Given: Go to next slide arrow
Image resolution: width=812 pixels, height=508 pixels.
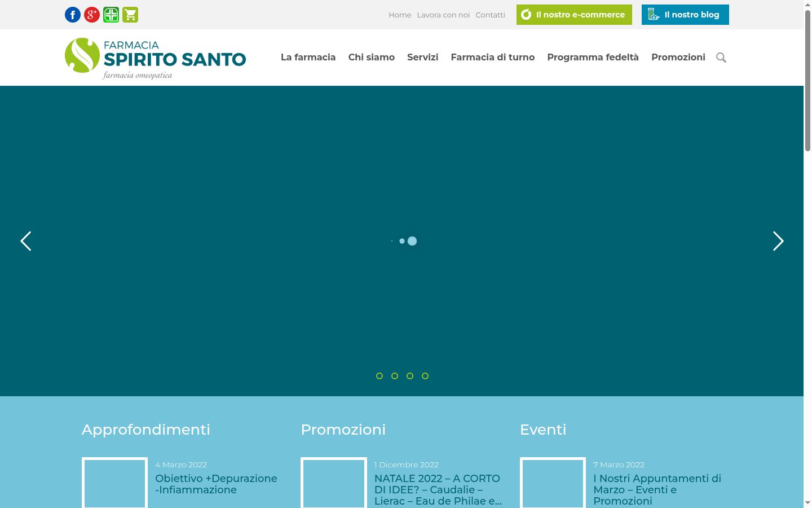Looking at the screenshot, I should tap(778, 241).
